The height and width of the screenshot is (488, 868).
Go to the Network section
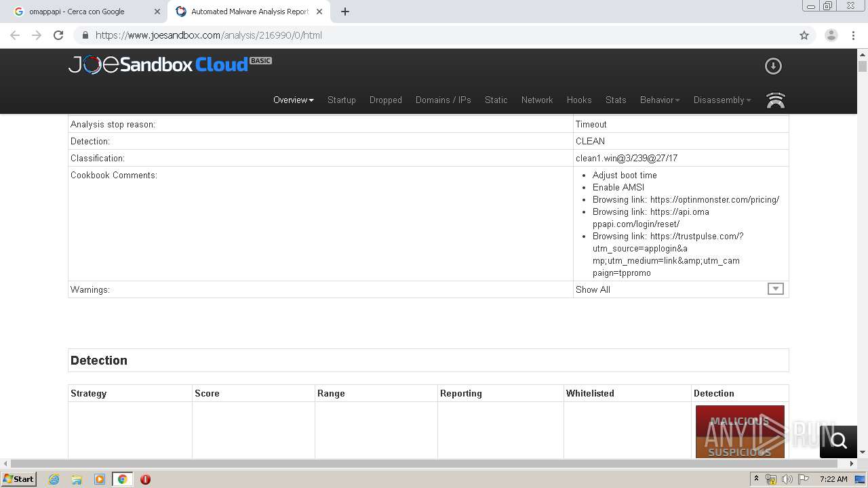point(537,100)
